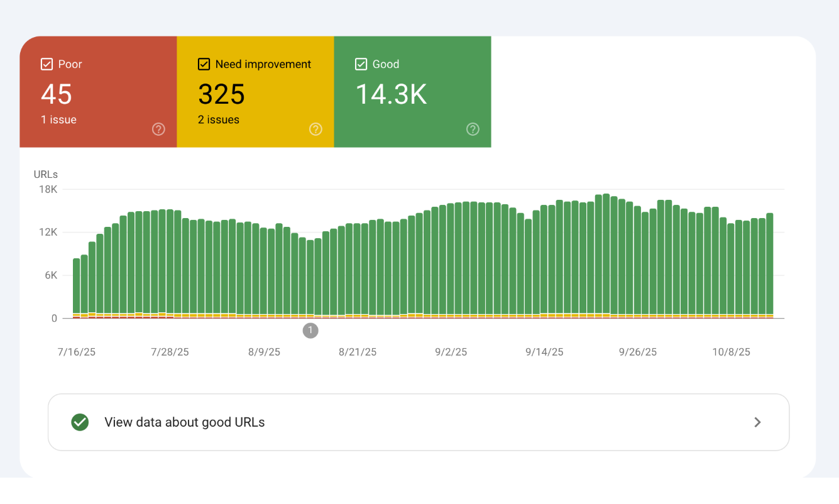This screenshot has height=504, width=839.
Task: Click the 9/2/25 date label
Action: click(451, 352)
